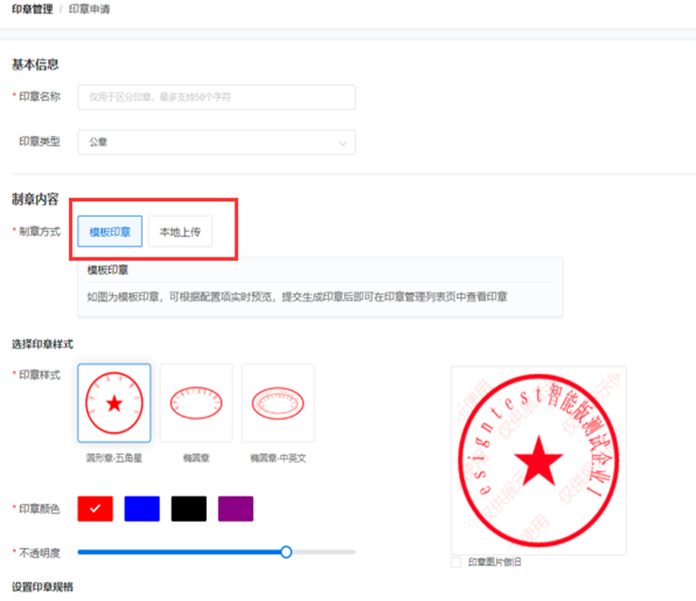
Task: Click the 印章申请 breadcrumb item
Action: point(90,8)
